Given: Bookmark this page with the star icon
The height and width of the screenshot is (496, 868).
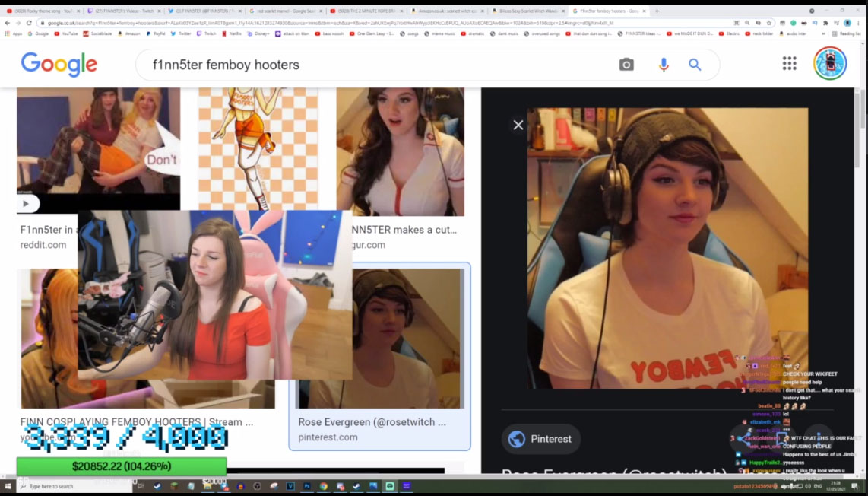Looking at the screenshot, I should click(769, 24).
